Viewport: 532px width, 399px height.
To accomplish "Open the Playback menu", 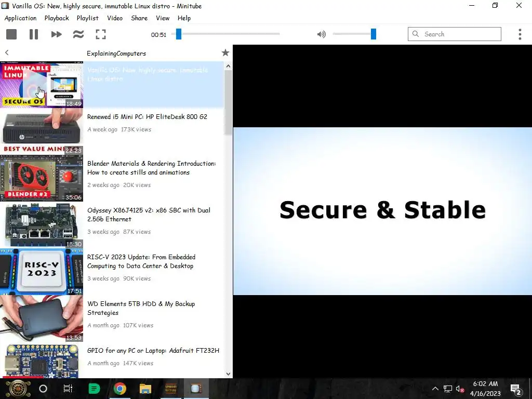I will (57, 18).
